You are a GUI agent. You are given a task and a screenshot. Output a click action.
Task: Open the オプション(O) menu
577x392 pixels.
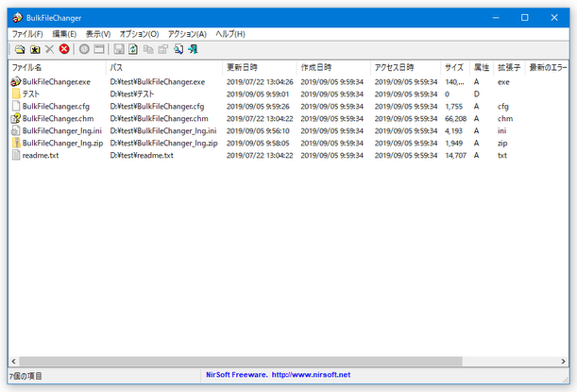139,34
